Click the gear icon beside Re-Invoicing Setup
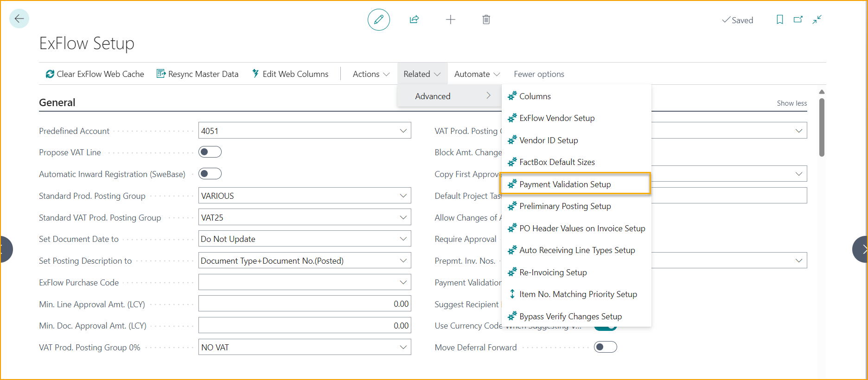The image size is (868, 380). click(512, 272)
